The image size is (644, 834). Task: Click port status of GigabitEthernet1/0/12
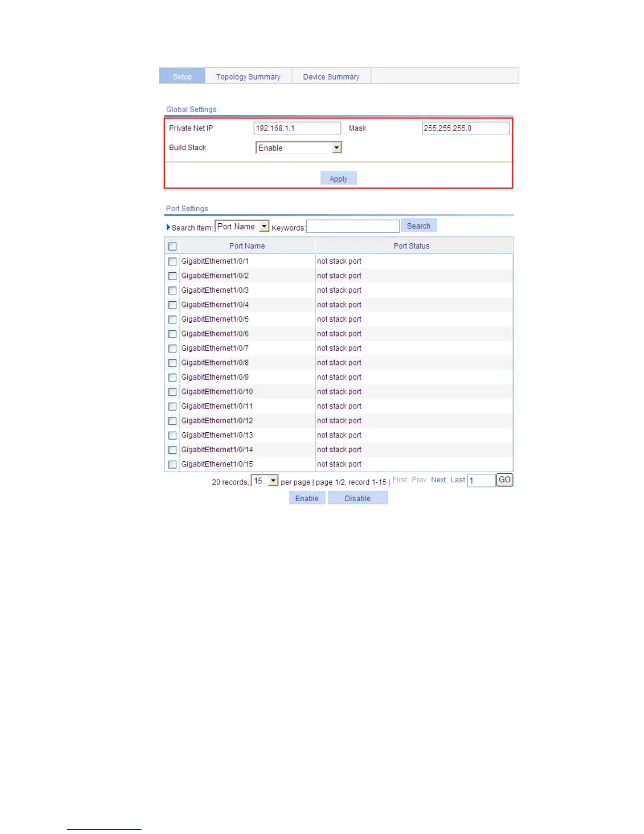tap(339, 421)
